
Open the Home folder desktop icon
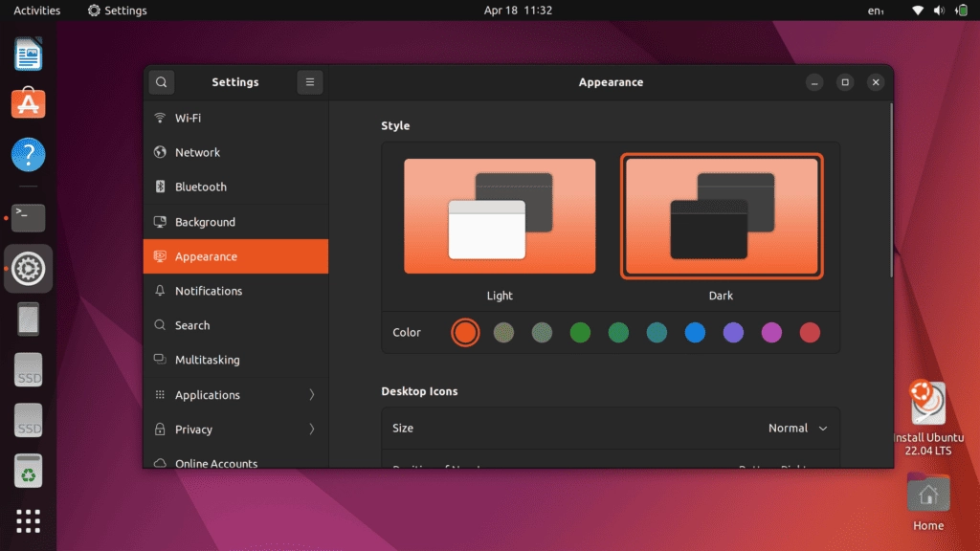pos(928,501)
